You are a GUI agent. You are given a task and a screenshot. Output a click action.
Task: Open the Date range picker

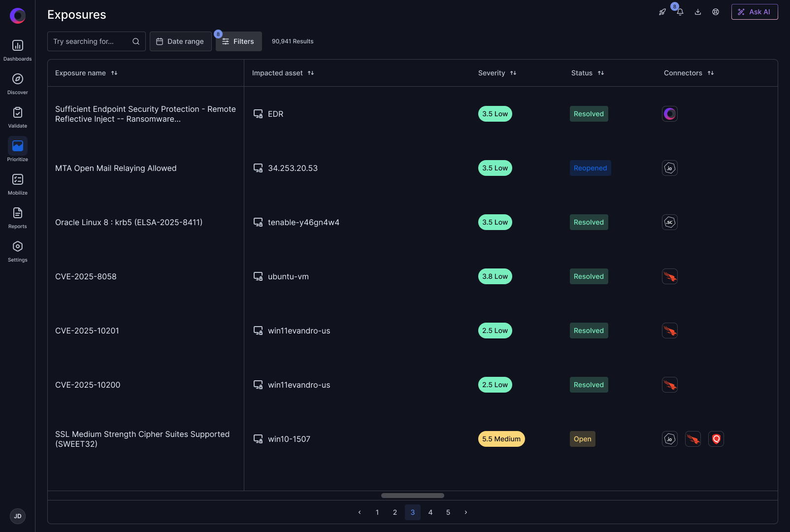180,41
